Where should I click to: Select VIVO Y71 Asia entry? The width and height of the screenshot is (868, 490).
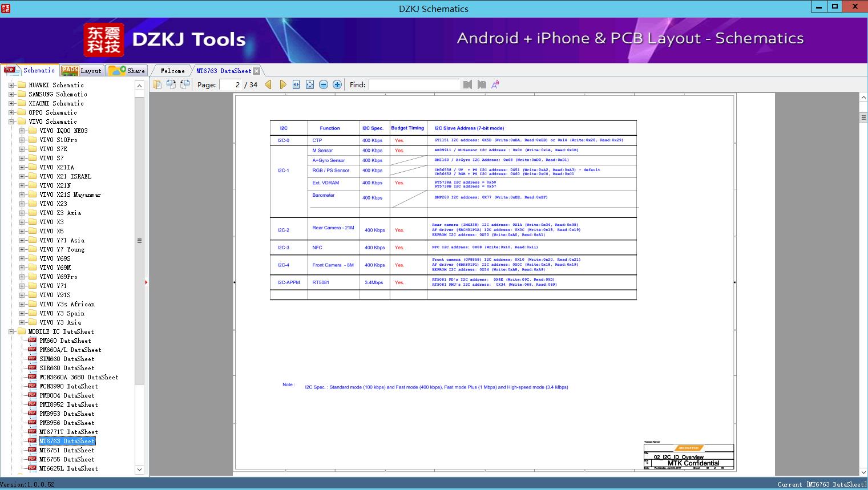point(62,240)
